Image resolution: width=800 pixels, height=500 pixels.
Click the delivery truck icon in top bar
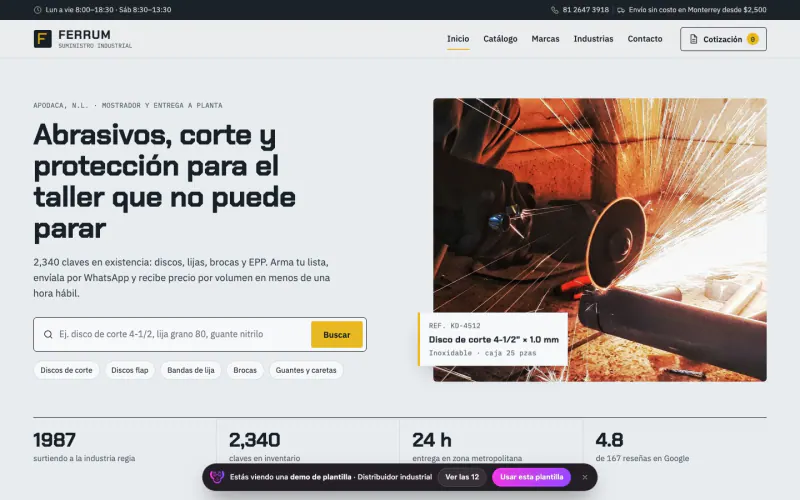coord(621,10)
